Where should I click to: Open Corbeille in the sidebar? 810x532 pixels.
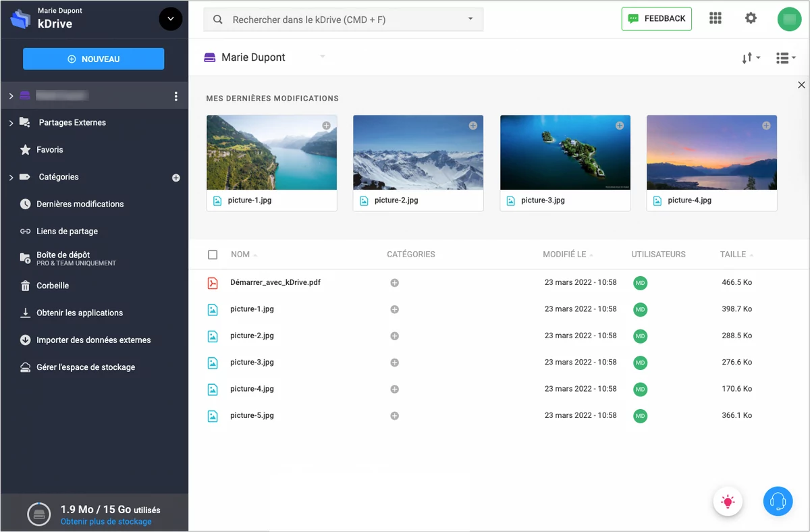[53, 286]
